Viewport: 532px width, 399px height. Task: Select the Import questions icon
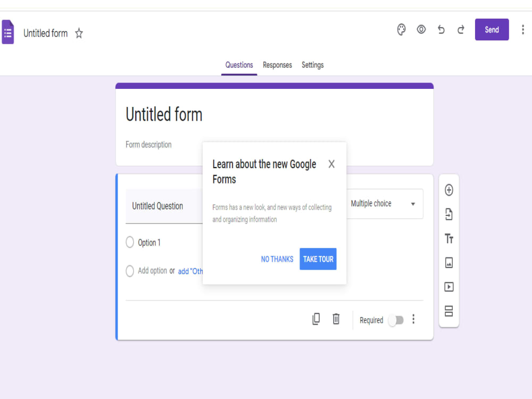[448, 214]
